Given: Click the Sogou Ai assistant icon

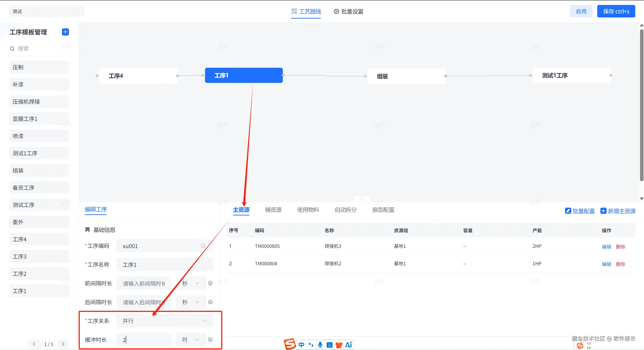Looking at the screenshot, I should pyautogui.click(x=348, y=345).
